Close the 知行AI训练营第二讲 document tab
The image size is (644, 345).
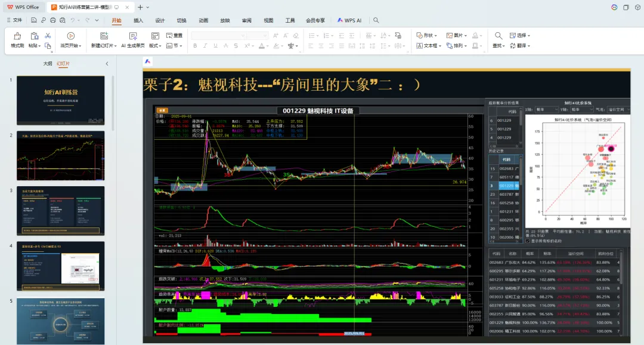[x=128, y=7]
